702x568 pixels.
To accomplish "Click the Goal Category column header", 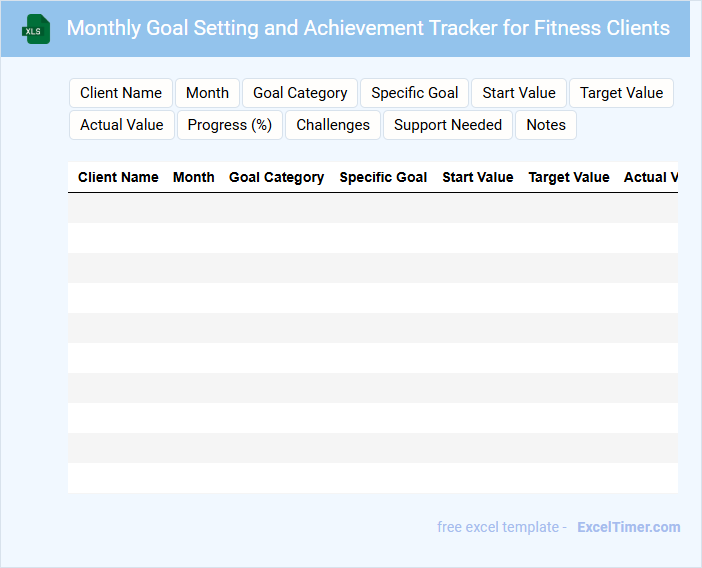I will pyautogui.click(x=276, y=177).
